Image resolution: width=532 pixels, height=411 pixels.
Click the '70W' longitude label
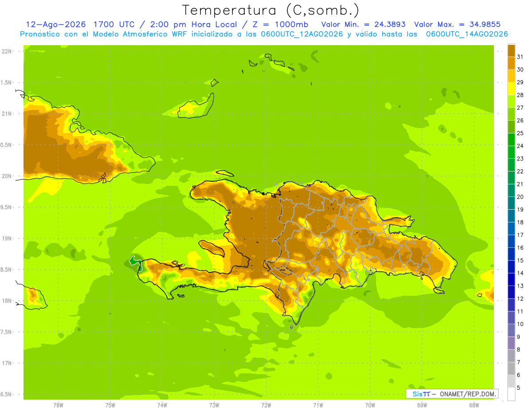coord(370,405)
